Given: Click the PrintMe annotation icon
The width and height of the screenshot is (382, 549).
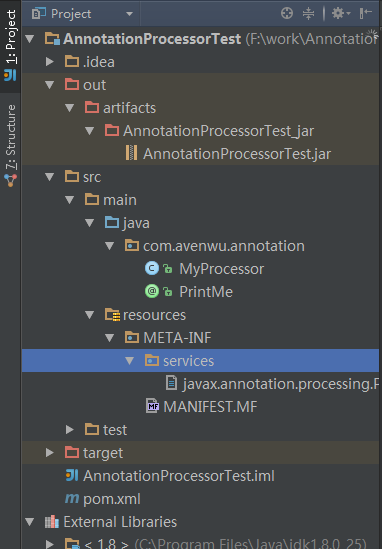Looking at the screenshot, I should pyautogui.click(x=152, y=291).
